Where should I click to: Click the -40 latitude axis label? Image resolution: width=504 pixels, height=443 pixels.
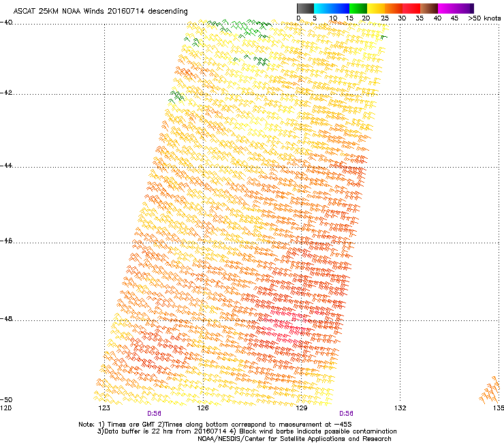point(6,22)
